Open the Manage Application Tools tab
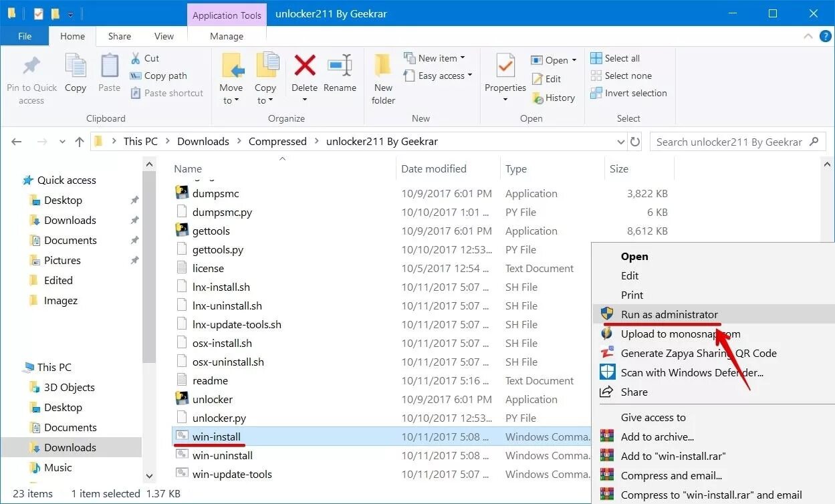Screen dimensions: 835x504 227,36
